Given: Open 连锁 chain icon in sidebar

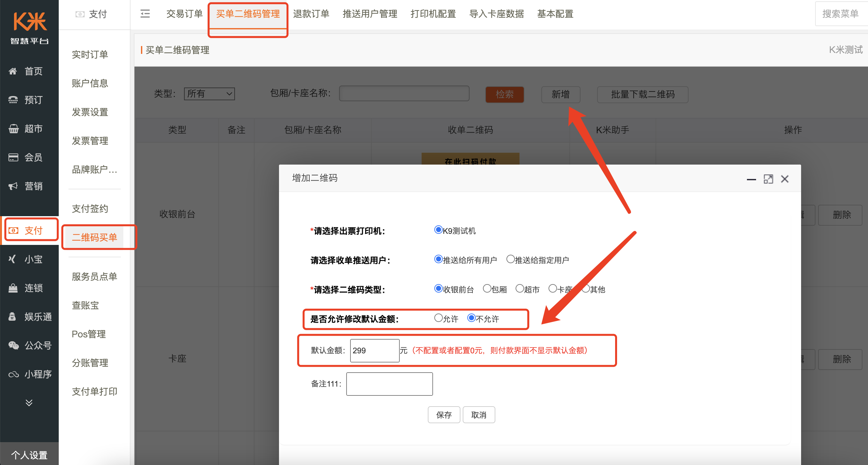Looking at the screenshot, I should point(13,288).
